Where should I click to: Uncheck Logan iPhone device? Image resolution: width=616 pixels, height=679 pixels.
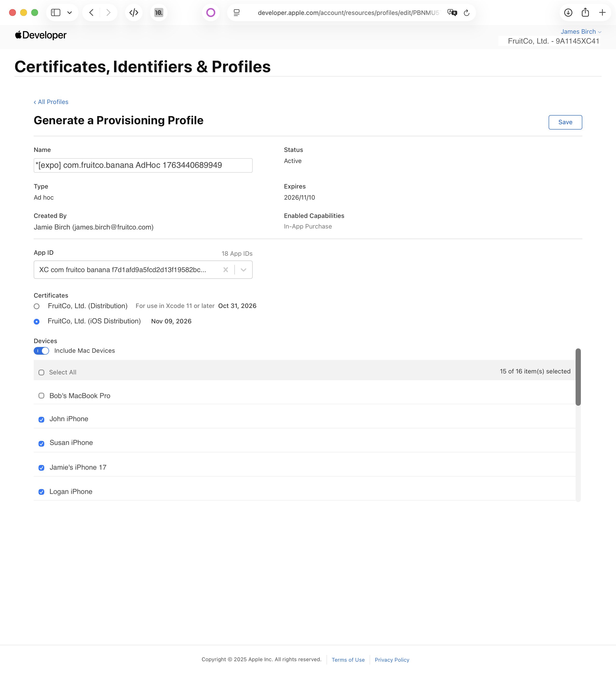(41, 492)
